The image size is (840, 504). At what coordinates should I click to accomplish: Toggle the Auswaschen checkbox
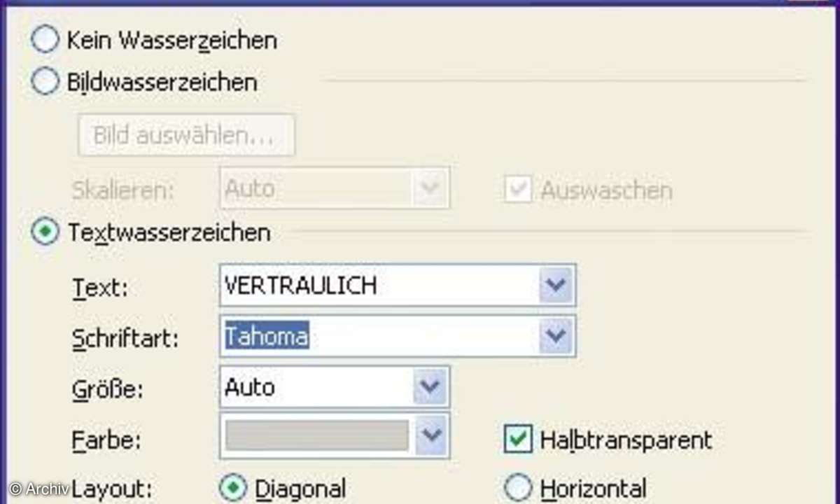[x=519, y=190]
